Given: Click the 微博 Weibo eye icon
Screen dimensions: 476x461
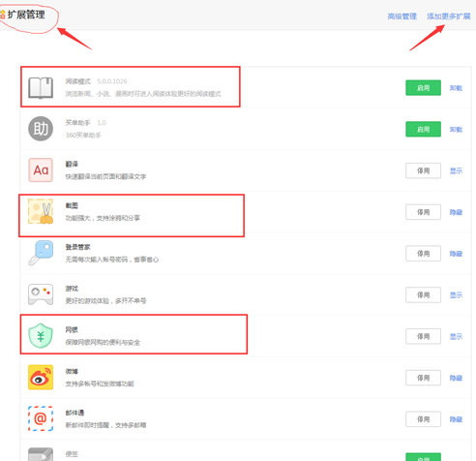Looking at the screenshot, I should coord(41,377).
